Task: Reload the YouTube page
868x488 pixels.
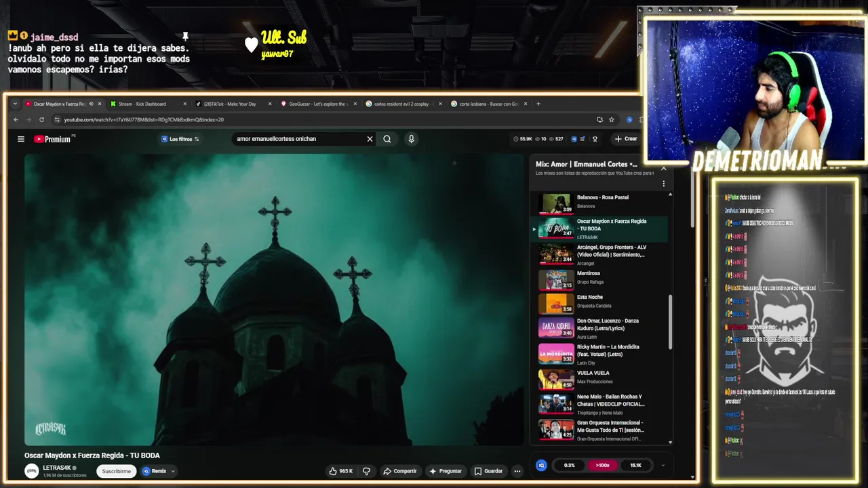Action: pos(41,119)
